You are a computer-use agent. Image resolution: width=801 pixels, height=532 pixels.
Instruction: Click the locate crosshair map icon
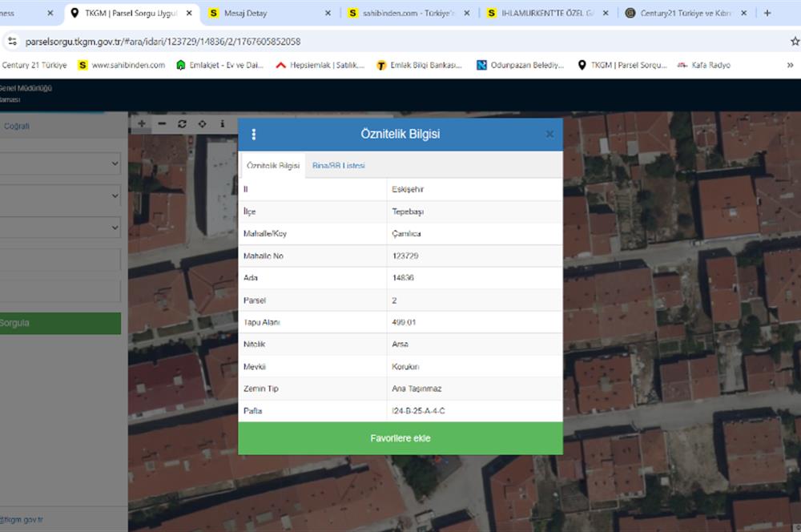[202, 123]
